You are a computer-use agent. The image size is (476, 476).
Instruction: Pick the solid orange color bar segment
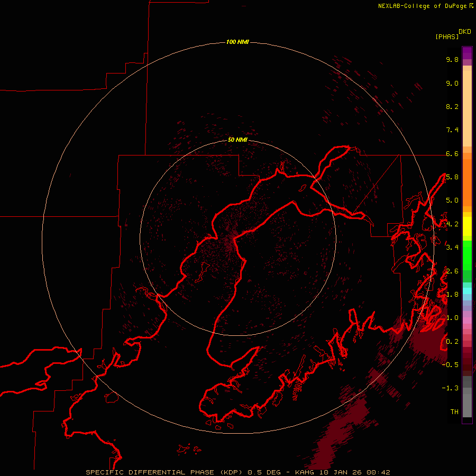tap(467, 183)
